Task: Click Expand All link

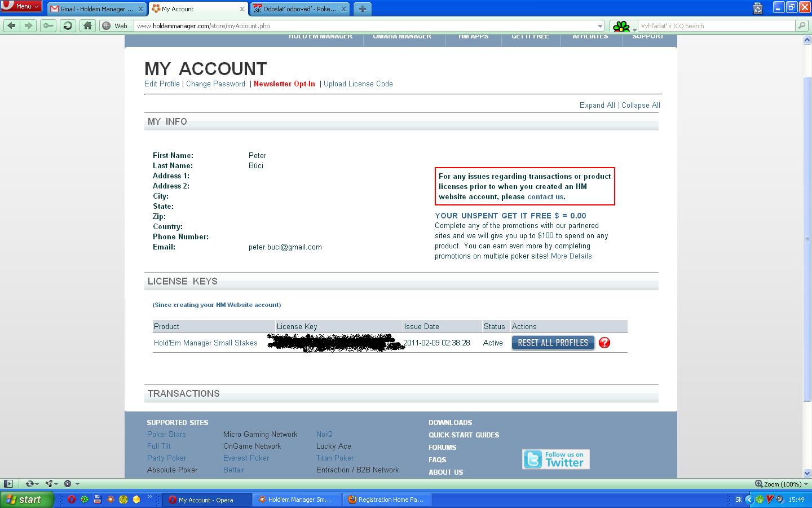Action: click(x=597, y=105)
